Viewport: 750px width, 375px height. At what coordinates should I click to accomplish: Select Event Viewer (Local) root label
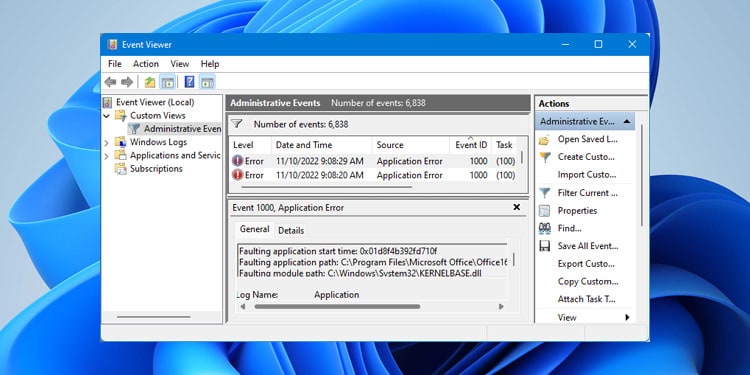point(155,102)
